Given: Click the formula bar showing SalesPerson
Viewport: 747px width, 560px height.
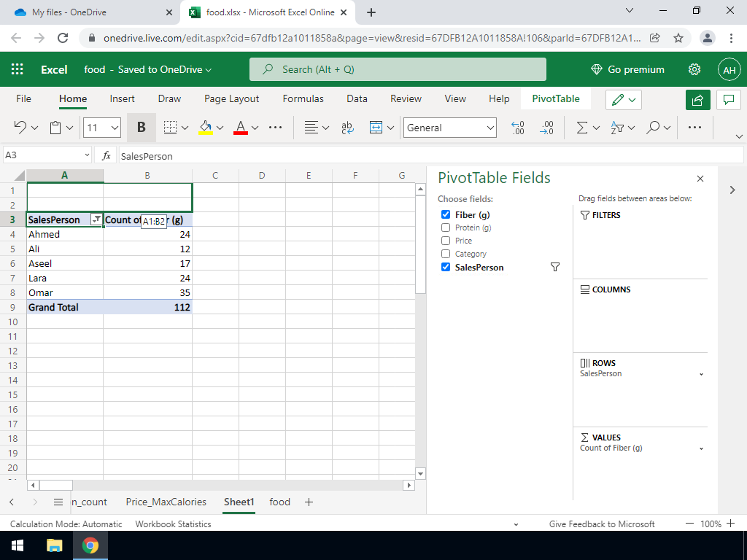Looking at the screenshot, I should (430, 156).
